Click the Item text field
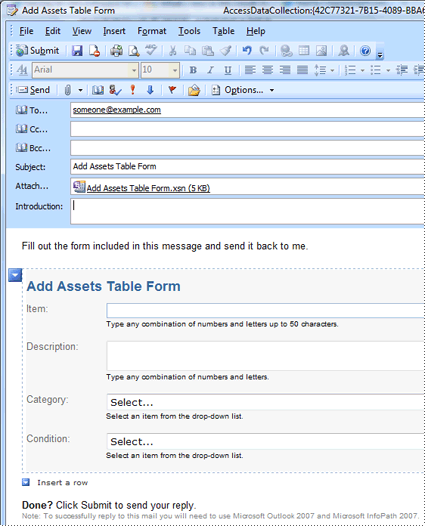The image size is (425, 526). click(265, 311)
